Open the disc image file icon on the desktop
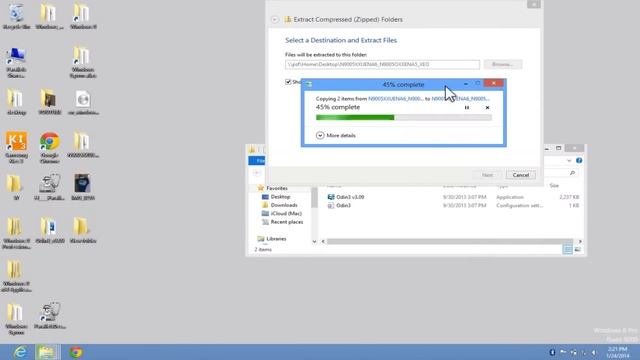Screen dimensions: 640x360 click(x=83, y=102)
